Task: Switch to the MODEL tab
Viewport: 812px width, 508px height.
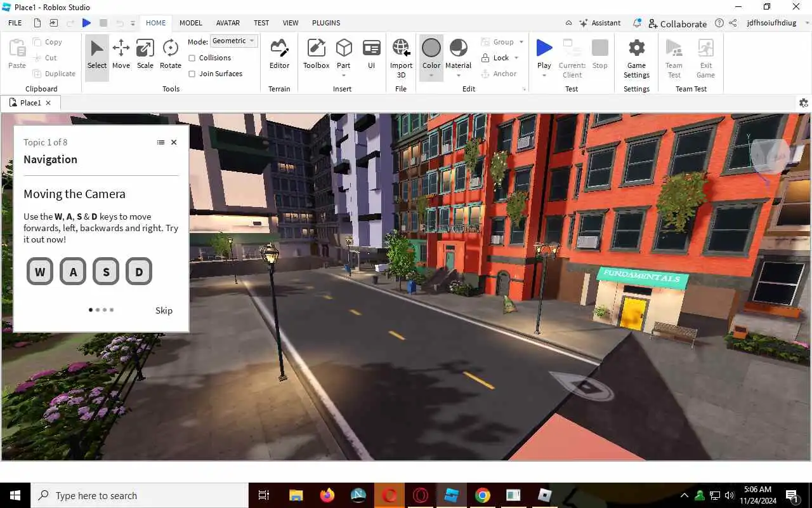Action: pyautogui.click(x=190, y=23)
